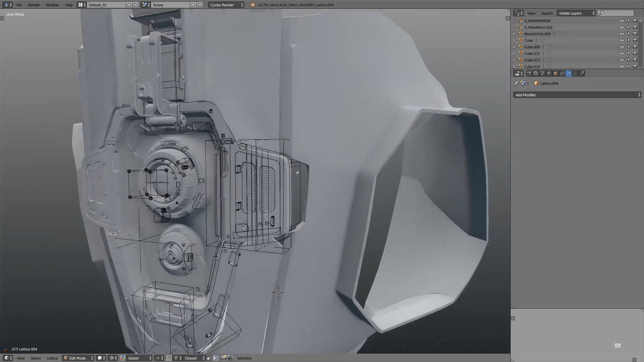The image size is (644, 362).
Task: Open Object properties (cube icon)
Action: 556,73
